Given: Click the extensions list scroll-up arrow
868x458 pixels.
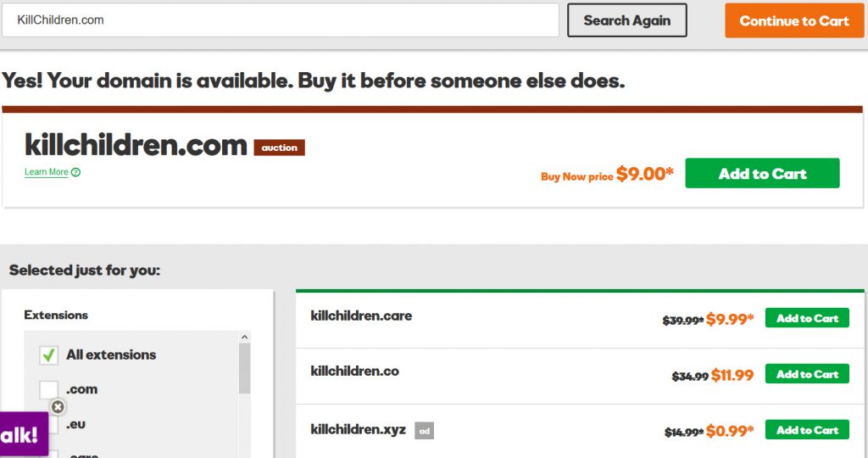Looking at the screenshot, I should coord(245,338).
